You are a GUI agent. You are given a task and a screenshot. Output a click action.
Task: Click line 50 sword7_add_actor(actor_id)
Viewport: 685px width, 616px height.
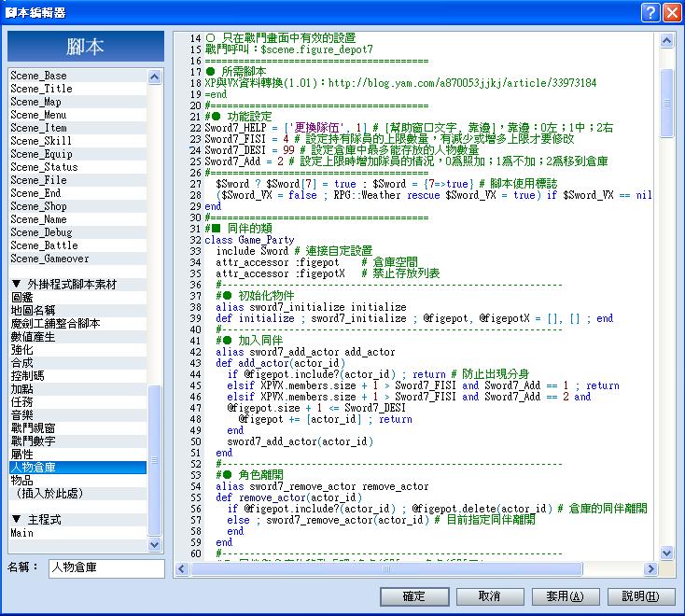301,441
